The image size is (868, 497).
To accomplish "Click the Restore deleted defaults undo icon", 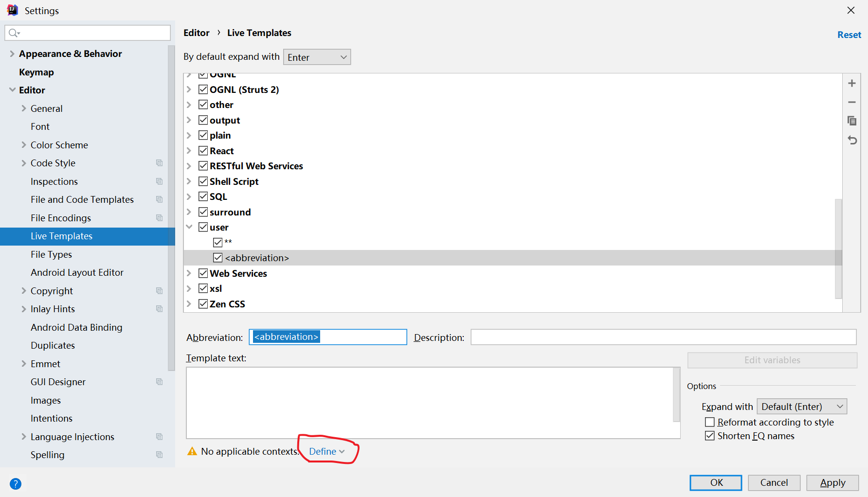I will 851,140.
